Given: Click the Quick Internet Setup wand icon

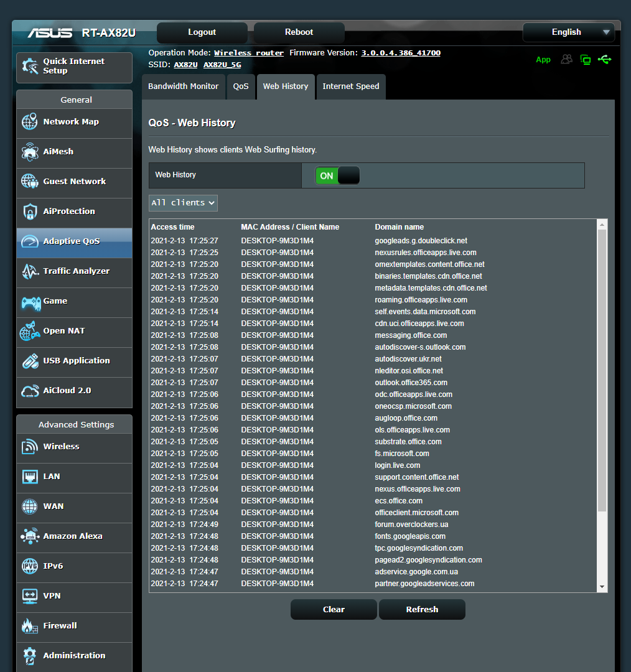Looking at the screenshot, I should pyautogui.click(x=30, y=66).
